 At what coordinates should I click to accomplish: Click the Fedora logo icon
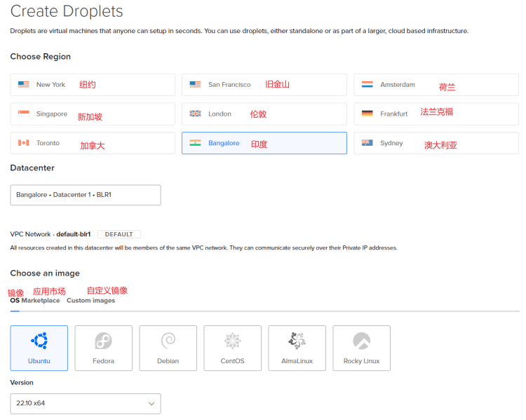point(103,341)
